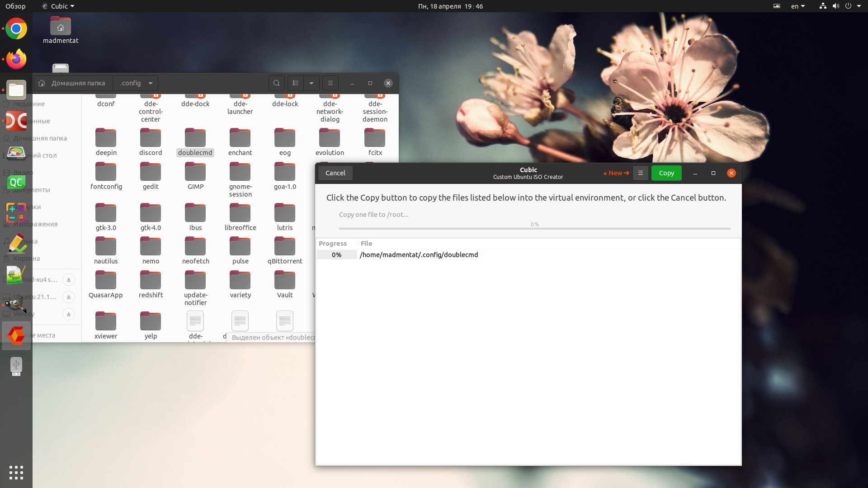This screenshot has height=488, width=868.
Task: Open Cubic app icon in dock
Action: point(16,336)
